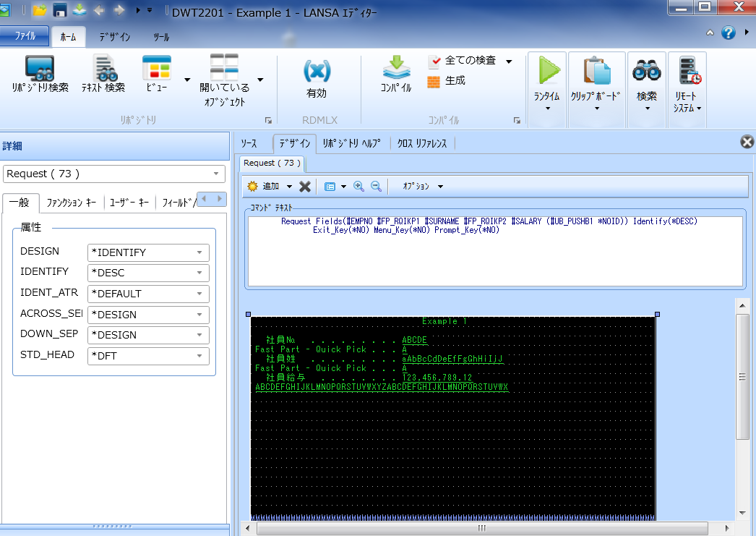Select the Function Key (ファンクションキー) tab
The image size is (756, 536).
coord(72,203)
